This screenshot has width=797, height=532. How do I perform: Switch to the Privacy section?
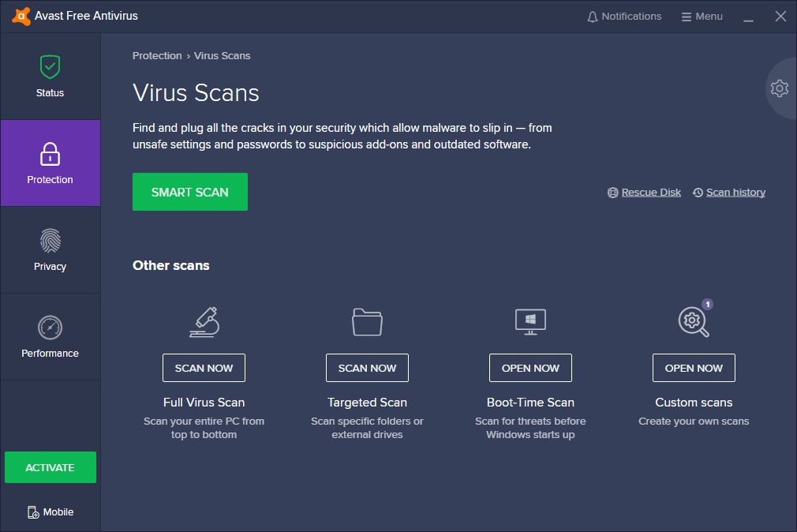(x=50, y=249)
